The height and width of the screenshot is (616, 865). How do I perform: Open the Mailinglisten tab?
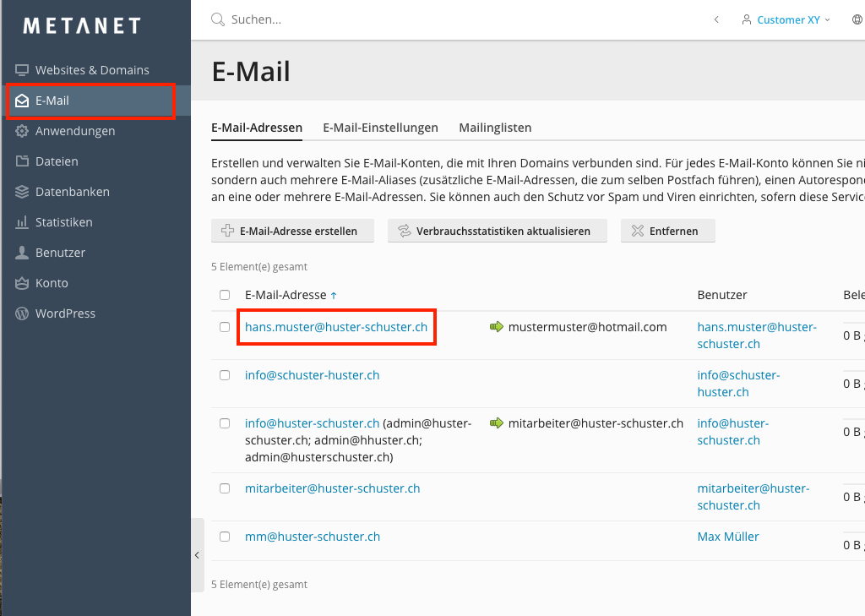[495, 128]
